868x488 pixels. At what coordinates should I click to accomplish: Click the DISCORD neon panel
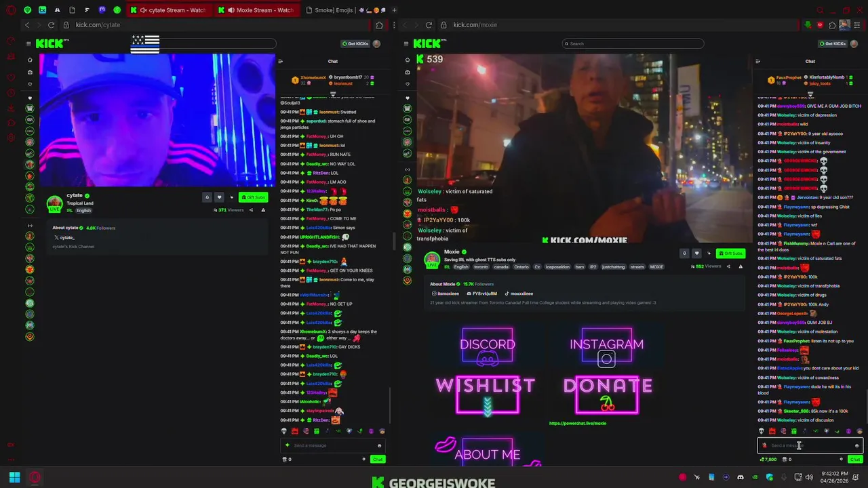pos(488,348)
